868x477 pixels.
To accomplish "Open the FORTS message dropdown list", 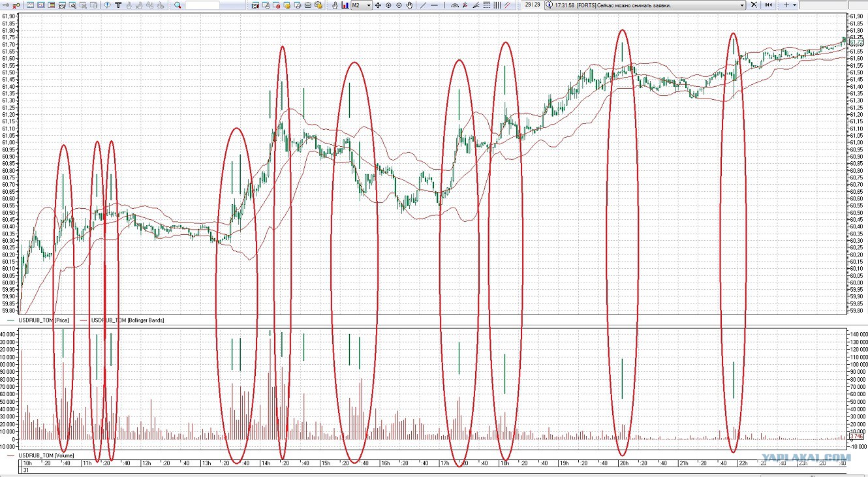I will click(x=741, y=5).
